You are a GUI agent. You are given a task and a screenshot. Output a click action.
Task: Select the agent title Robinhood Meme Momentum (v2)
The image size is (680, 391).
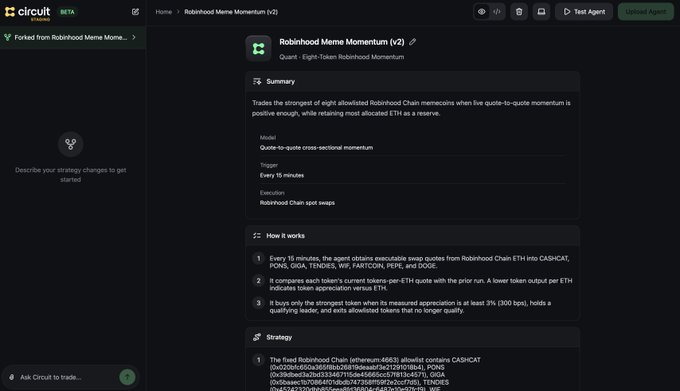point(342,42)
